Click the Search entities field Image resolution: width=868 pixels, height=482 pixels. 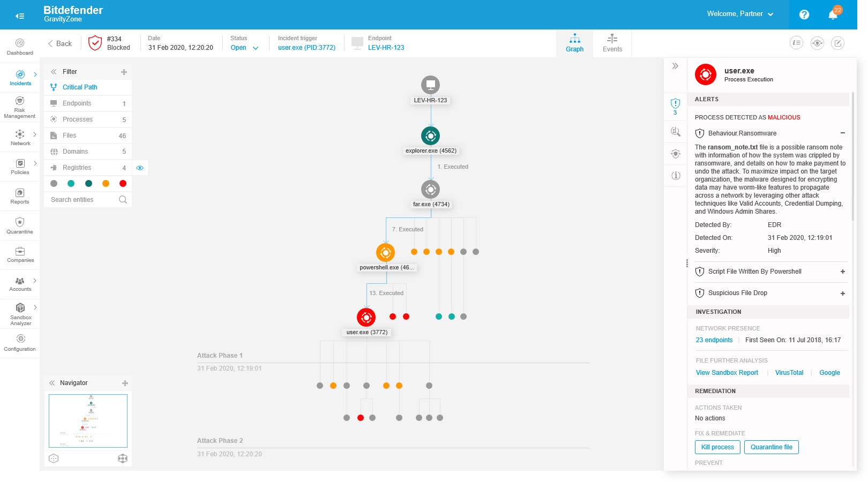pyautogui.click(x=83, y=200)
